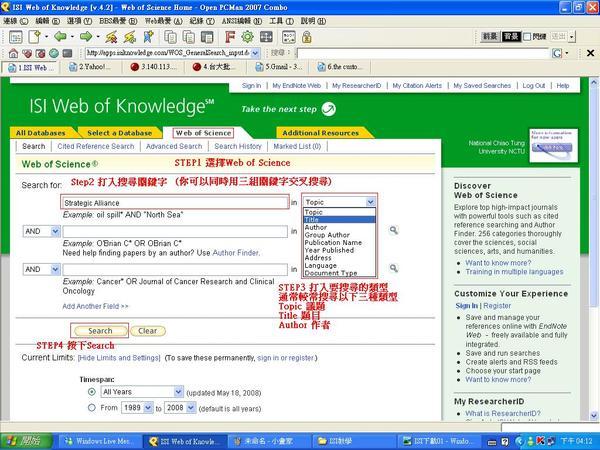The height and width of the screenshot is (450, 600).
Task: Click the page vertical scrollbar down arrow
Action: click(594, 415)
